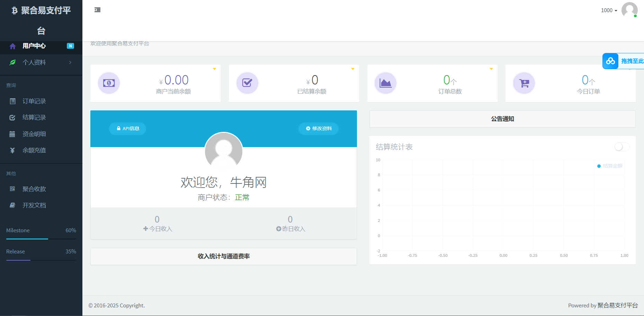Image resolution: width=644 pixels, height=316 pixels.
Task: Click the 欢迎您, 牛角网 greeting
Action: pos(224,182)
